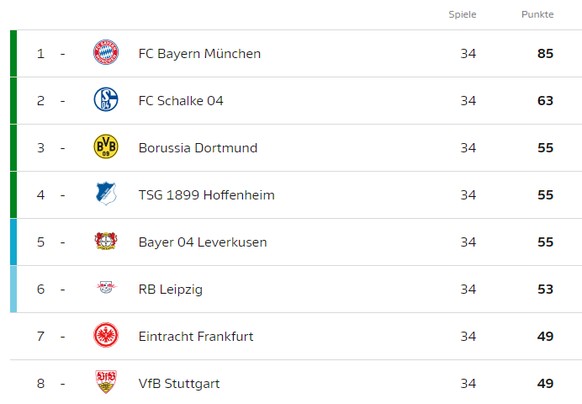The image size is (582, 404).
Task: Open the RB Leipzig team name
Action: pyautogui.click(x=170, y=289)
